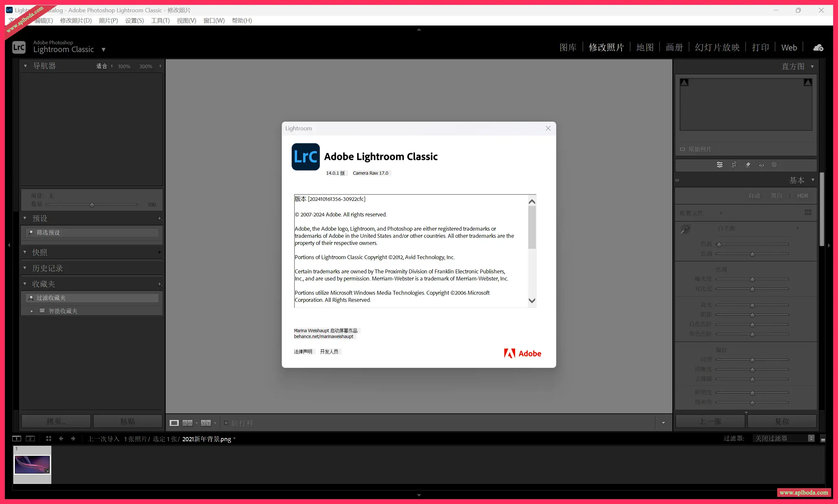Collapse the 导航器 Navigator panel
Screen dimensions: 838x504
click(x=25, y=66)
